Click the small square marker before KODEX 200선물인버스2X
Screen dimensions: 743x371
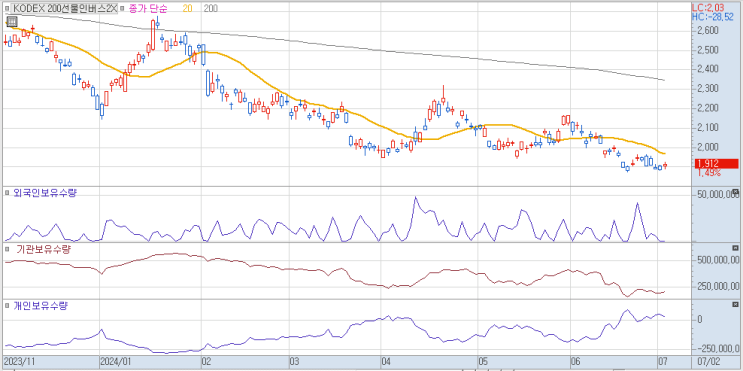tap(7, 8)
